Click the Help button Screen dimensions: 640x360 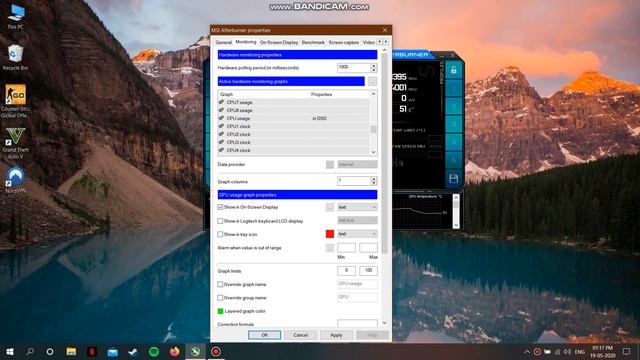click(x=372, y=335)
